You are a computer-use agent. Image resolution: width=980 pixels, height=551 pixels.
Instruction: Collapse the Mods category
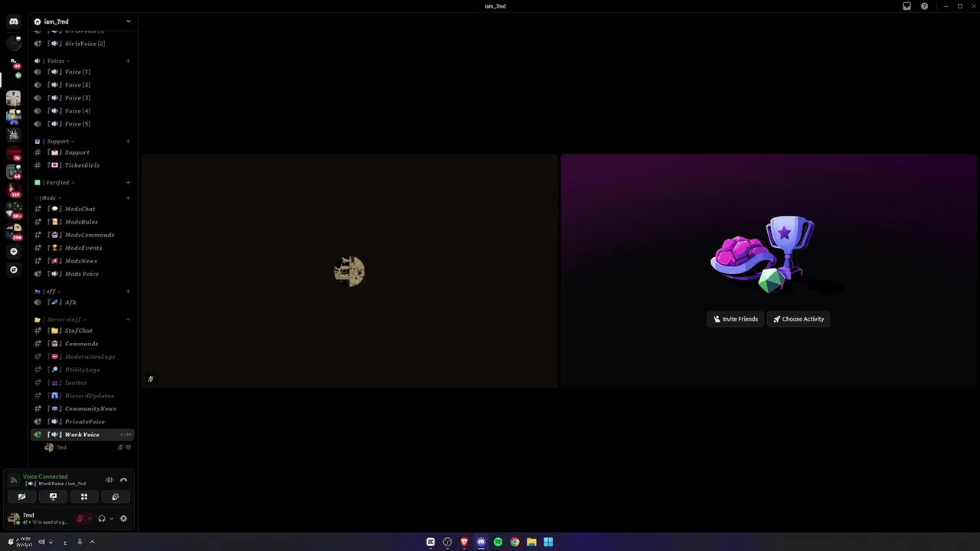coord(48,197)
